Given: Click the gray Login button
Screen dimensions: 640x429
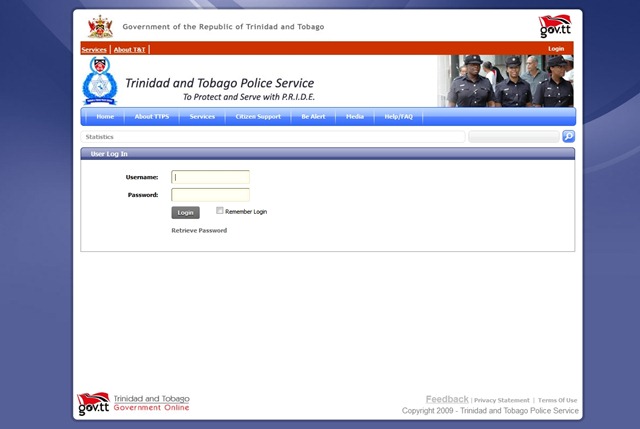Looking at the screenshot, I should 185,213.
